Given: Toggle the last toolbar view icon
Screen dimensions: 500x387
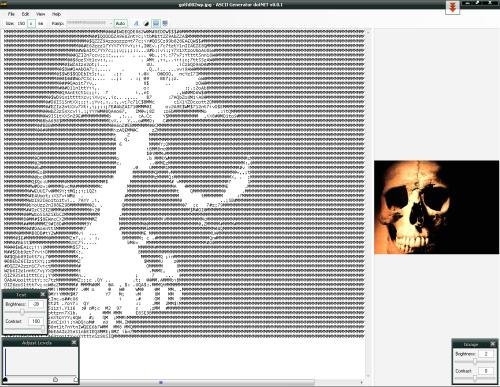Looking at the screenshot, I should pos(165,23).
